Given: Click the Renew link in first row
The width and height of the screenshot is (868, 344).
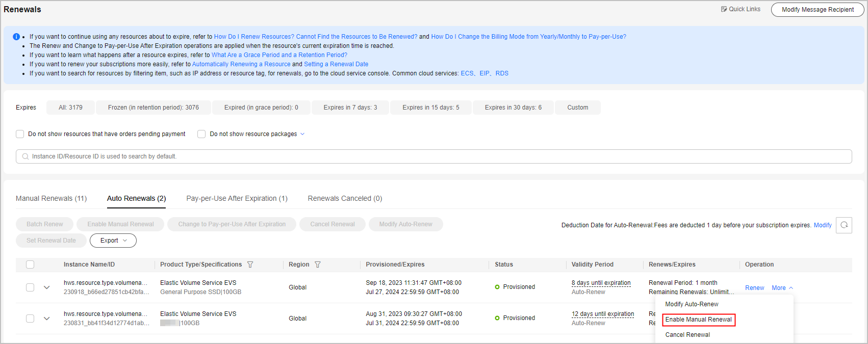Looking at the screenshot, I should 754,288.
